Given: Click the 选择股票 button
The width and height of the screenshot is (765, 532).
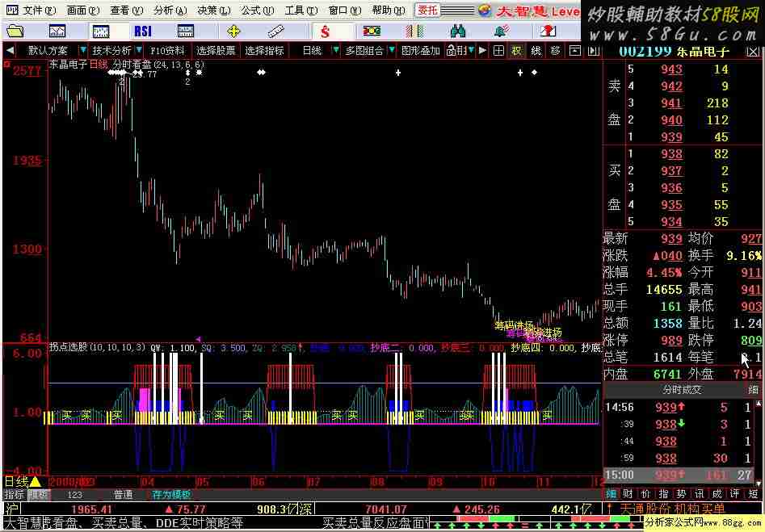Looking at the screenshot, I should point(216,50).
